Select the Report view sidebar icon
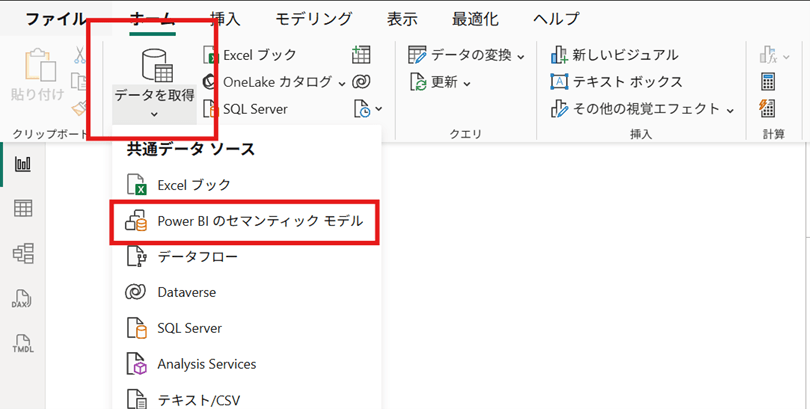 pyautogui.click(x=22, y=164)
